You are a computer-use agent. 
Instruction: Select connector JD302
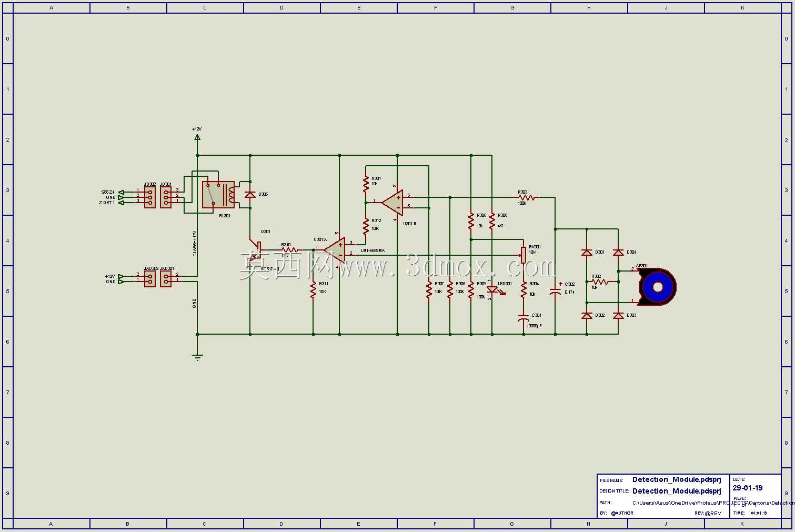click(x=150, y=197)
